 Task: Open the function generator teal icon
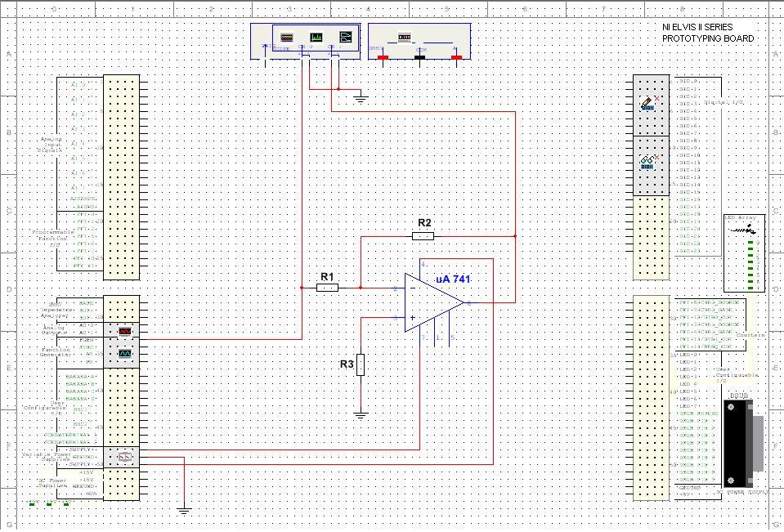pos(124,354)
